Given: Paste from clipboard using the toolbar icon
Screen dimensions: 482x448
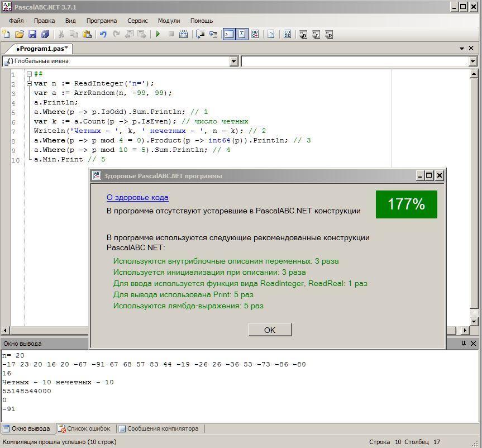Looking at the screenshot, I should [x=87, y=34].
